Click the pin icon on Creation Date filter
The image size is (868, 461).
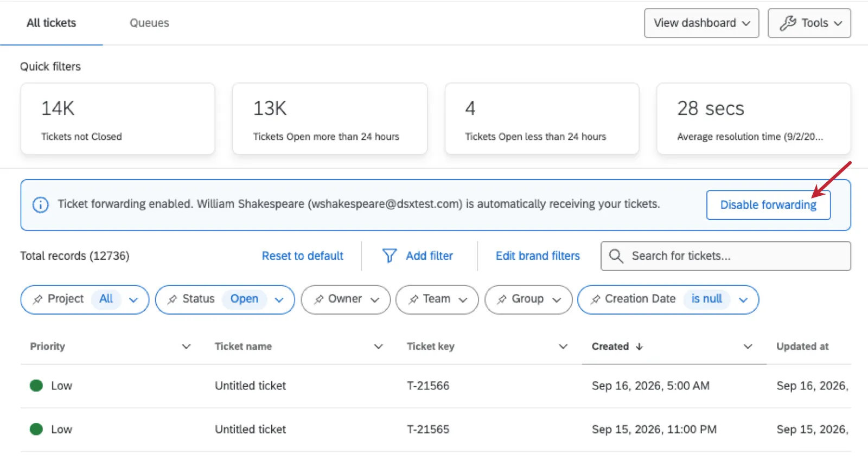595,299
